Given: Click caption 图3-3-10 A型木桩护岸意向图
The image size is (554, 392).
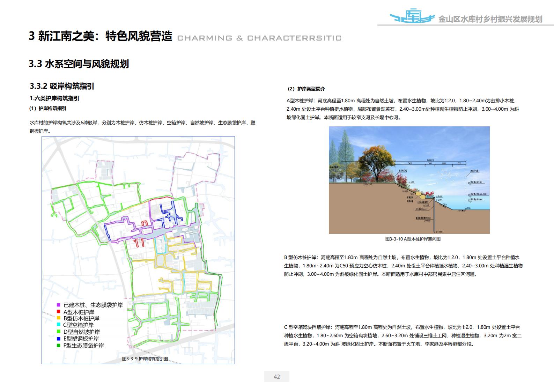Looking at the screenshot, I should pyautogui.click(x=413, y=239).
